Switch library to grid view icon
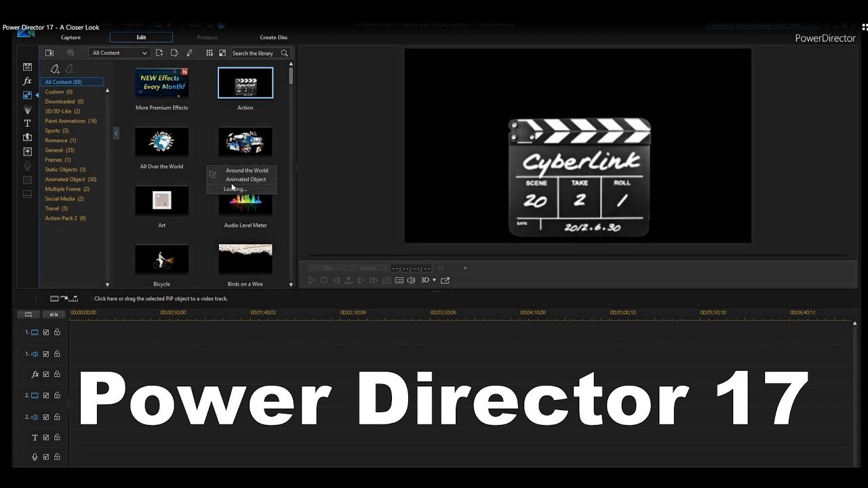Screen dimensions: 868x488 [x=210, y=53]
